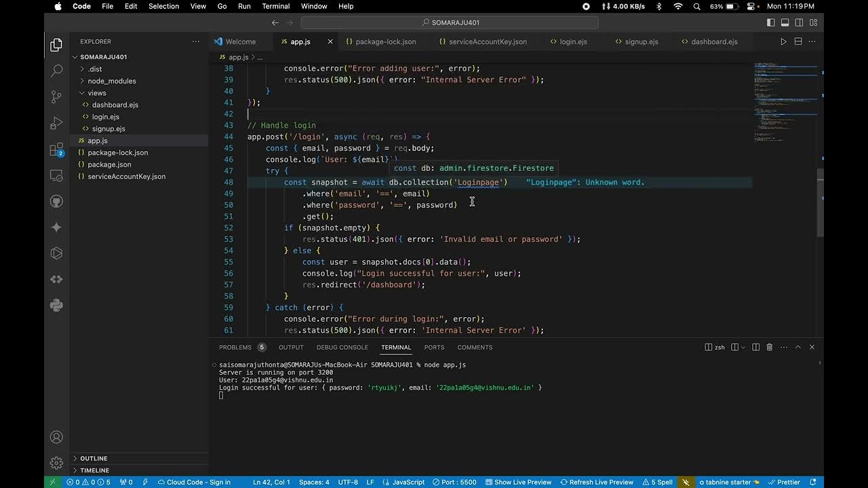Open the Search view in activity bar
The height and width of the screenshot is (488, 868).
click(x=56, y=70)
